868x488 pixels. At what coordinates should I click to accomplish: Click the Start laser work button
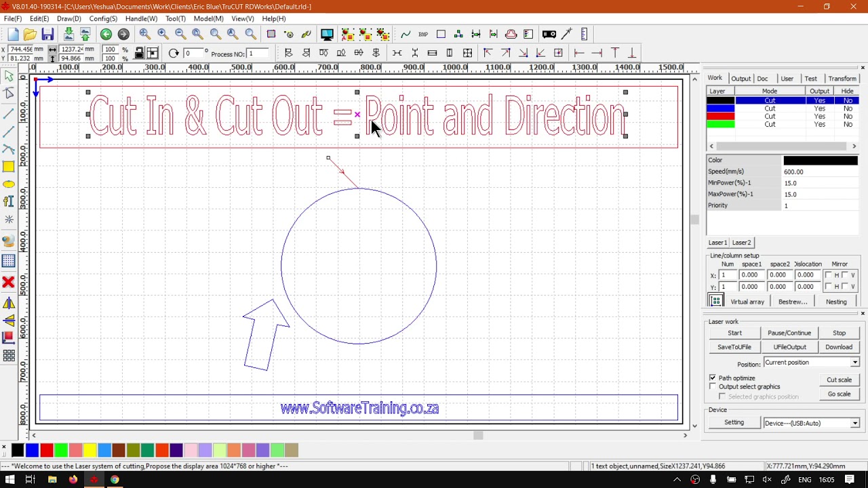(x=734, y=333)
